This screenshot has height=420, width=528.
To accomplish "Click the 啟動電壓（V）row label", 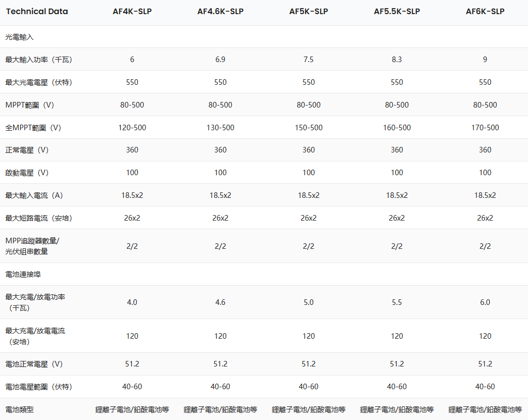I will tap(27, 173).
